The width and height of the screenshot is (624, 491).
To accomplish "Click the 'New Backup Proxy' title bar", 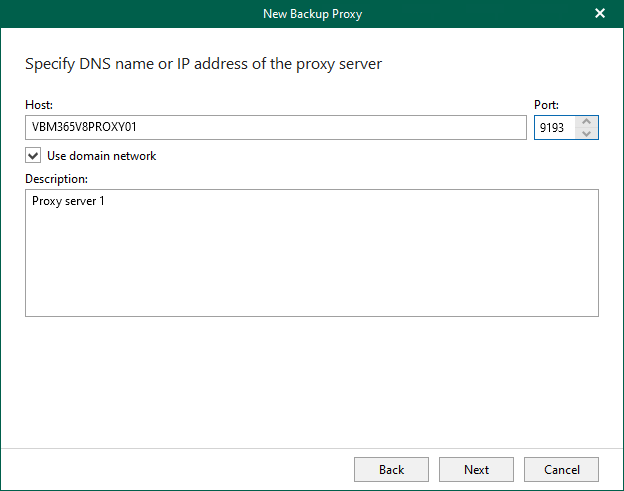I will 311,13.
